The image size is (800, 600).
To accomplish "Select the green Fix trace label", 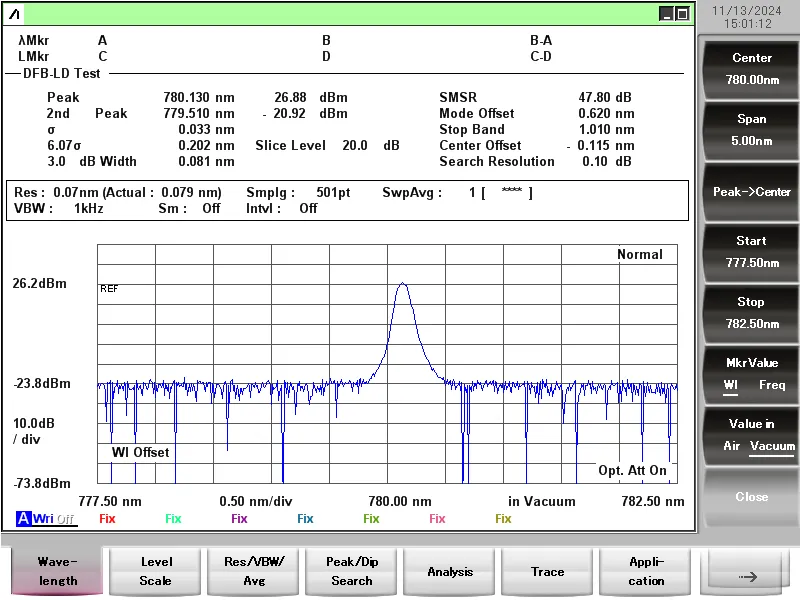I will 173,519.
